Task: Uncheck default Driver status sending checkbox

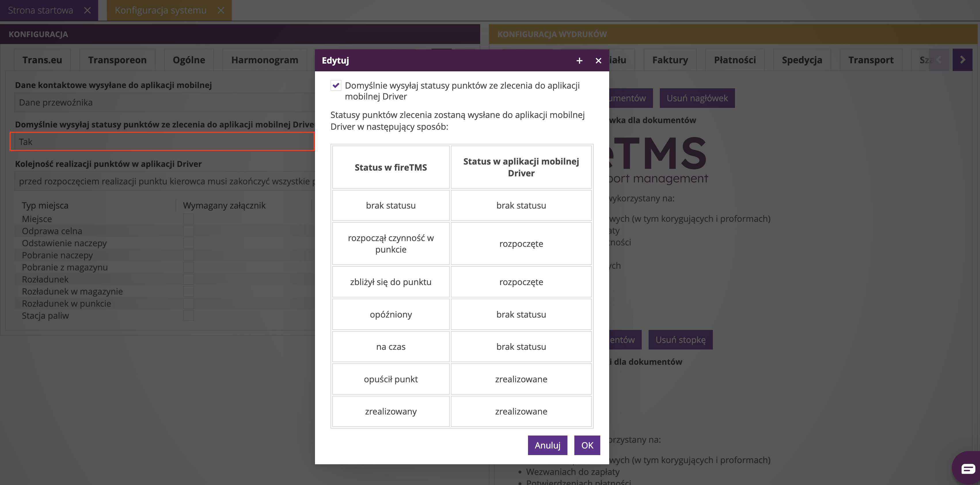Action: [336, 85]
